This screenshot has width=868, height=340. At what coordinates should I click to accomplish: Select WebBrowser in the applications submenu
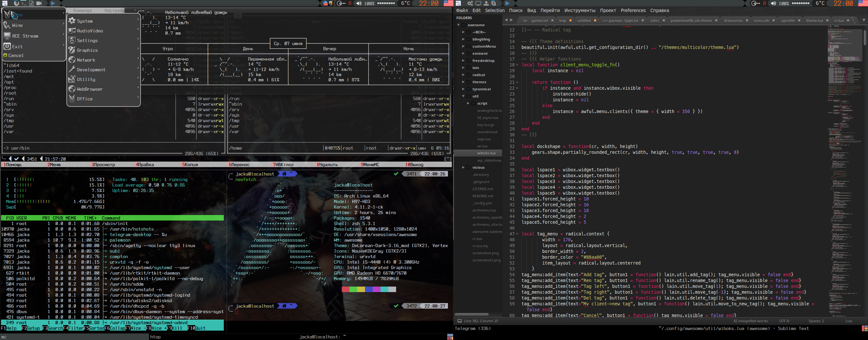(103, 89)
